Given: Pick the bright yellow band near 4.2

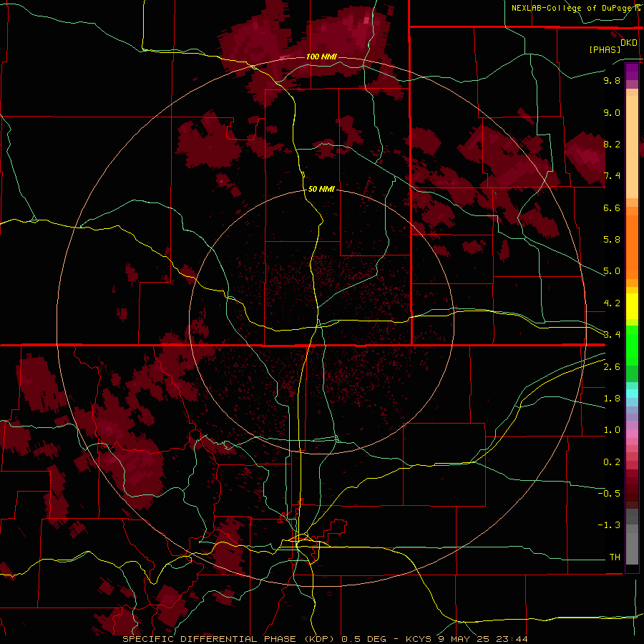Looking at the screenshot, I should [632, 306].
